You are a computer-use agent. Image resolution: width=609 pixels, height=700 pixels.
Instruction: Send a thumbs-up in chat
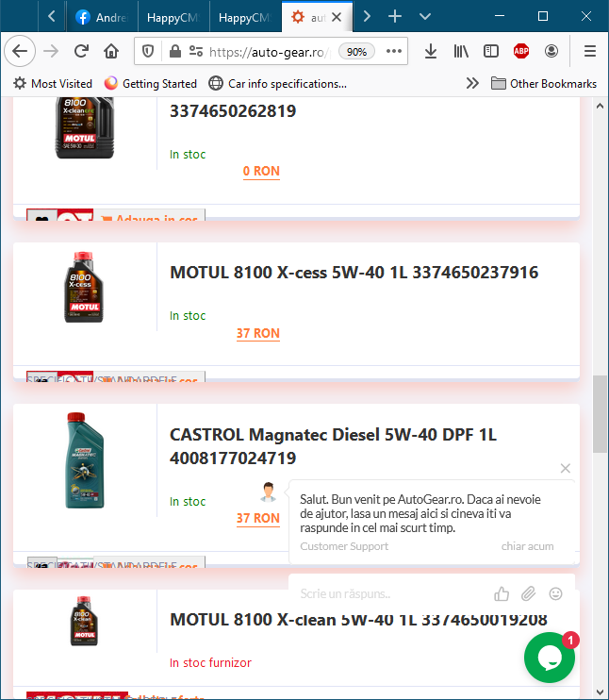(x=502, y=593)
